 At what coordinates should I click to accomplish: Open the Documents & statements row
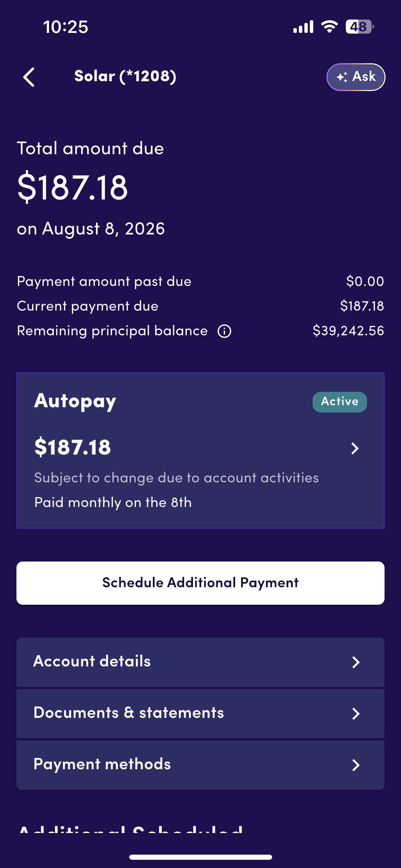coord(200,713)
